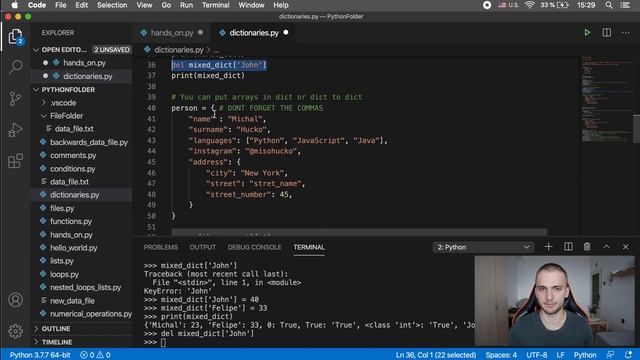Open the Extensions view

point(16,161)
